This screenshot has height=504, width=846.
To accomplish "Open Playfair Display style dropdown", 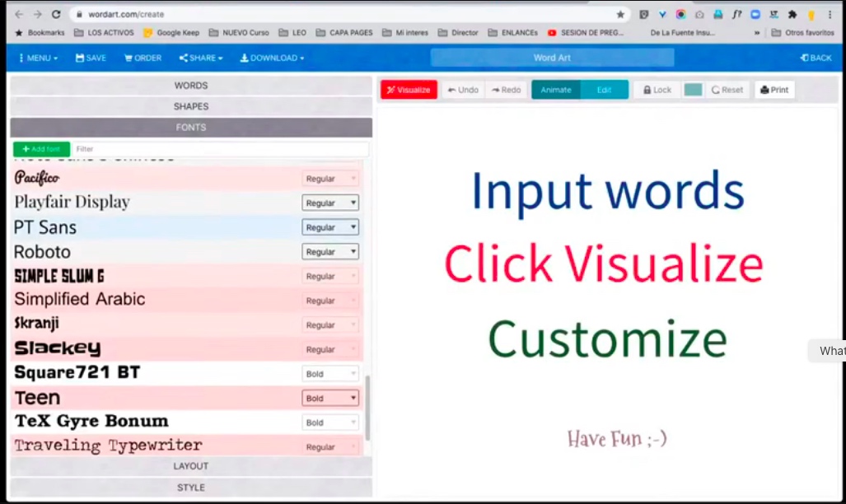I will click(x=330, y=203).
